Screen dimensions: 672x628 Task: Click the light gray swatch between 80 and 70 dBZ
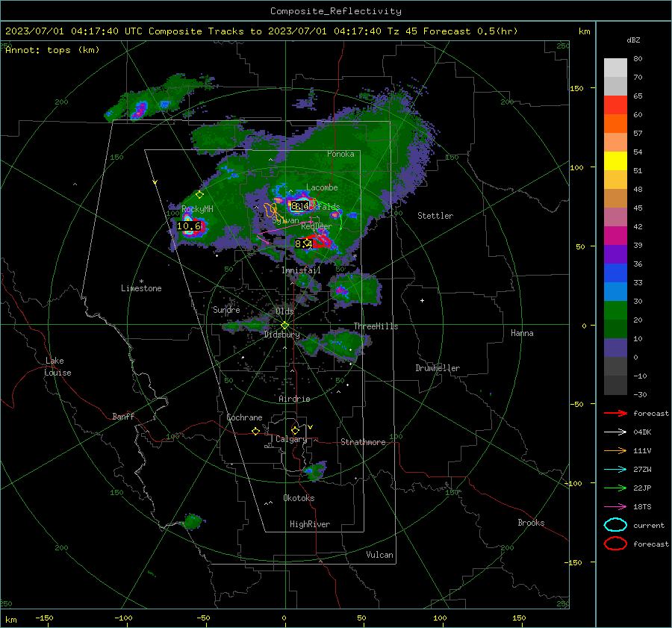click(615, 68)
